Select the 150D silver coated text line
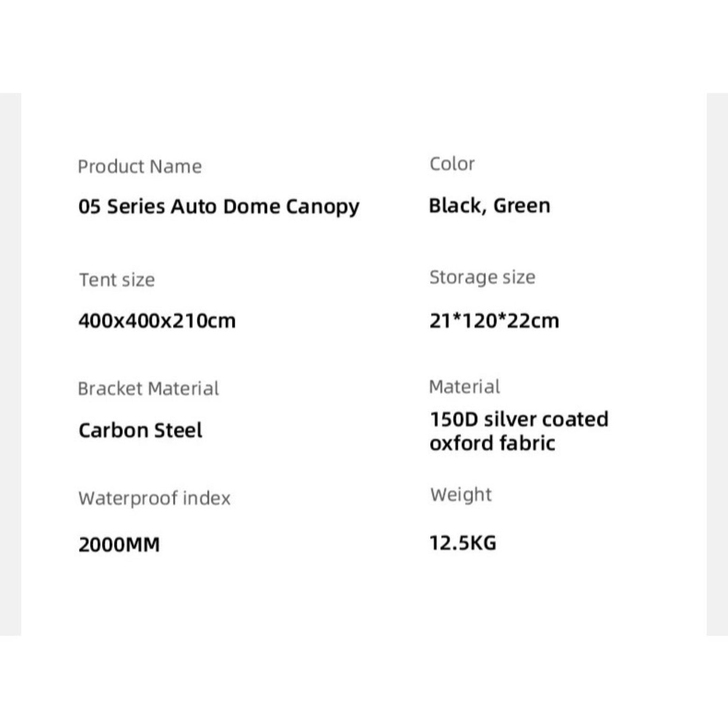 519,419
